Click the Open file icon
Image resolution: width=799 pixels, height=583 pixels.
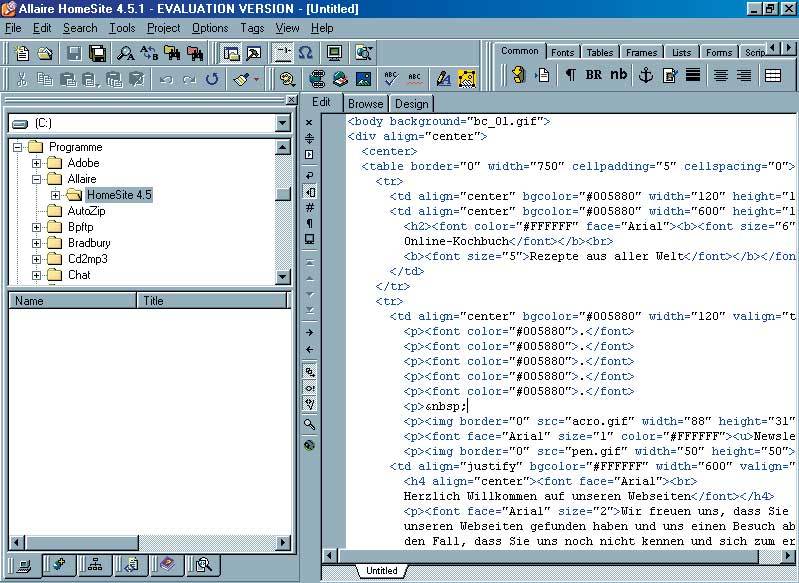tap(45, 53)
